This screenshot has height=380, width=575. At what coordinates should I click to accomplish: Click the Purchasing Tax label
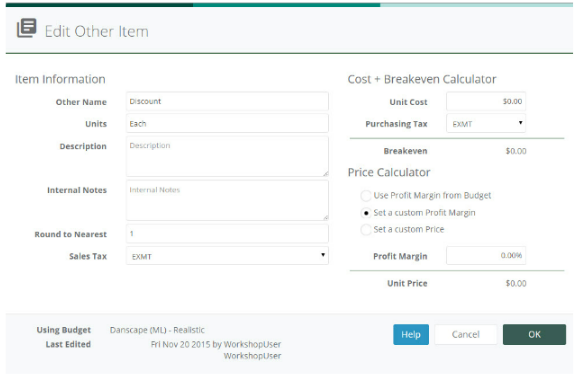396,124
